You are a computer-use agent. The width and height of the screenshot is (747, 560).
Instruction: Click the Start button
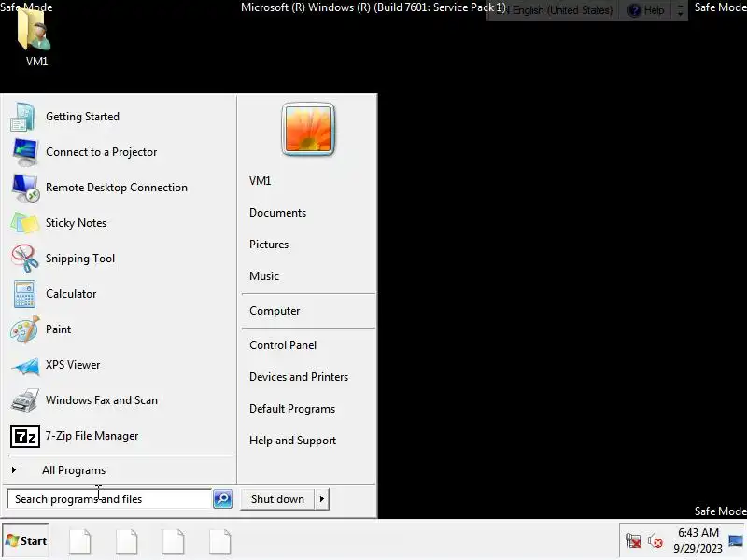pyautogui.click(x=26, y=541)
